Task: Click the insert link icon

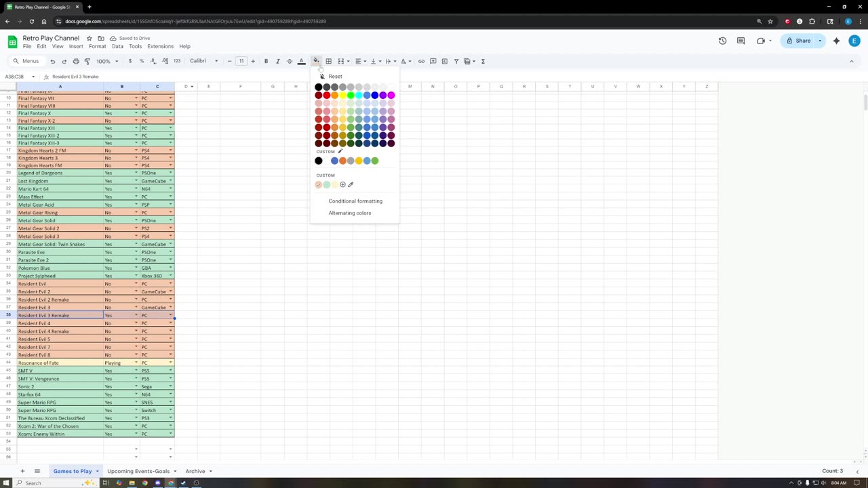Action: pyautogui.click(x=421, y=61)
